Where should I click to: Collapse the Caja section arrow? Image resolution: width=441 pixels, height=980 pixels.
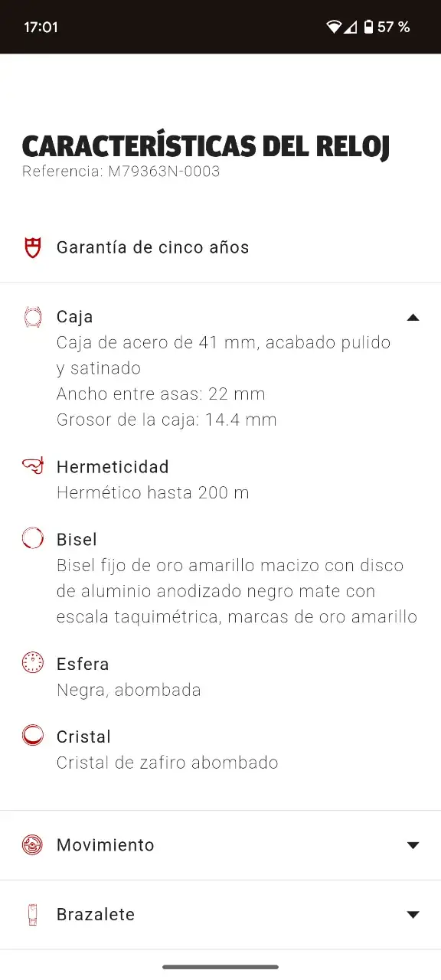(413, 317)
